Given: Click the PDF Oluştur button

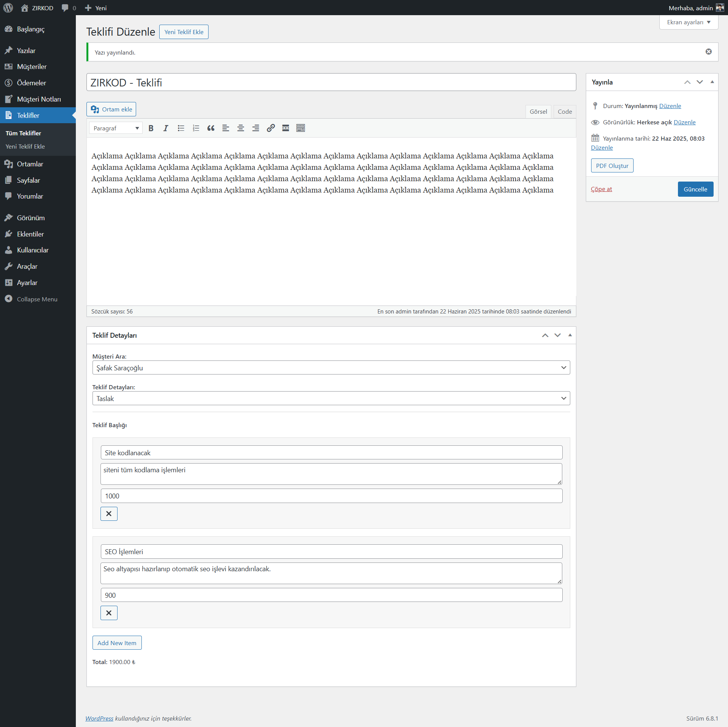Looking at the screenshot, I should point(612,166).
